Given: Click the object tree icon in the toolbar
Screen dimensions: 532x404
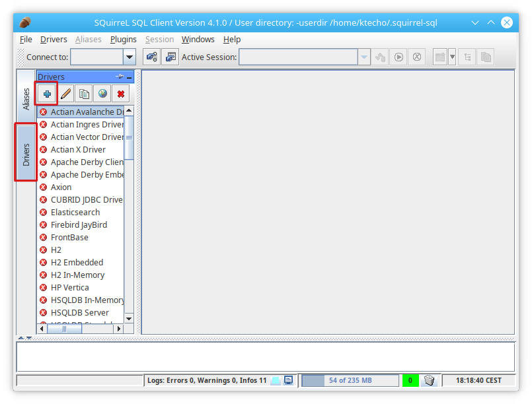Looking at the screenshot, I should tap(467, 57).
